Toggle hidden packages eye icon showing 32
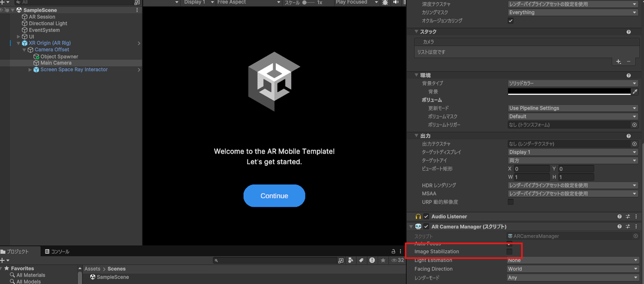 pyautogui.click(x=398, y=260)
